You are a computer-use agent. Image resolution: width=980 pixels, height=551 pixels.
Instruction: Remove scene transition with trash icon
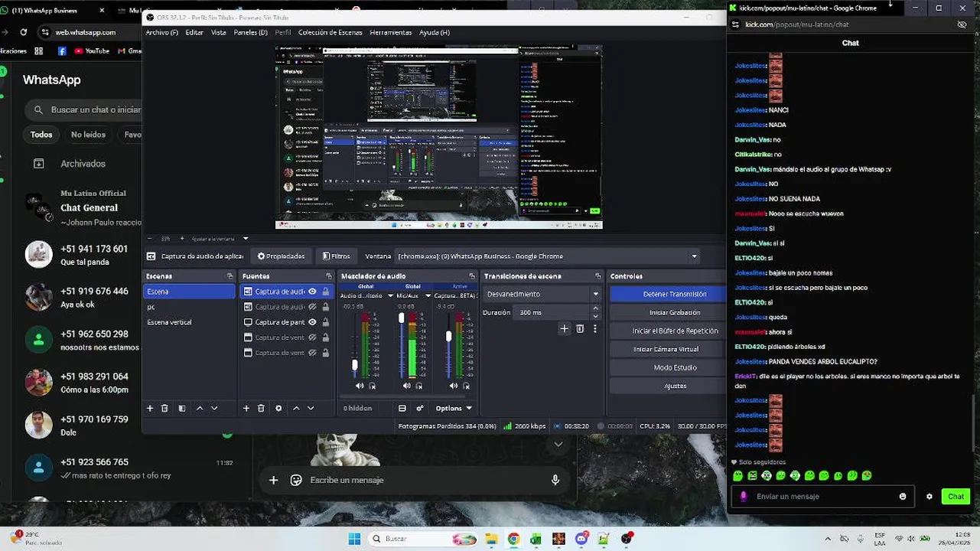pyautogui.click(x=580, y=329)
